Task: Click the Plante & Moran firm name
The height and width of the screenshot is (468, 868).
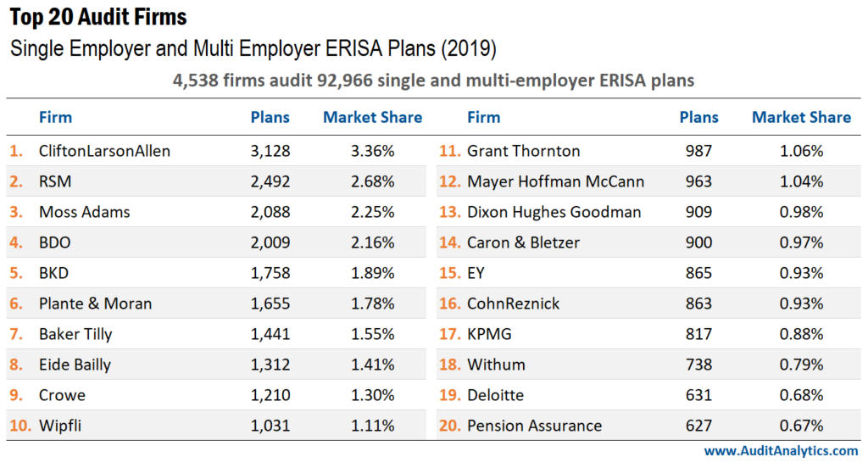Action: click(95, 304)
